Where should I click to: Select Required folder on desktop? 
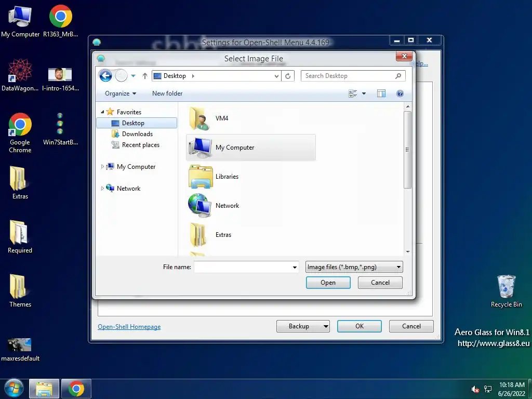(x=20, y=236)
